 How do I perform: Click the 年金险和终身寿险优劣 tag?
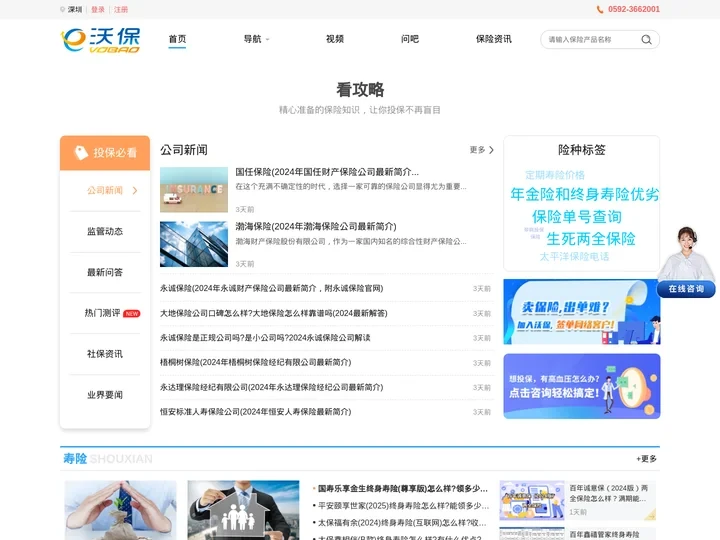pos(585,194)
